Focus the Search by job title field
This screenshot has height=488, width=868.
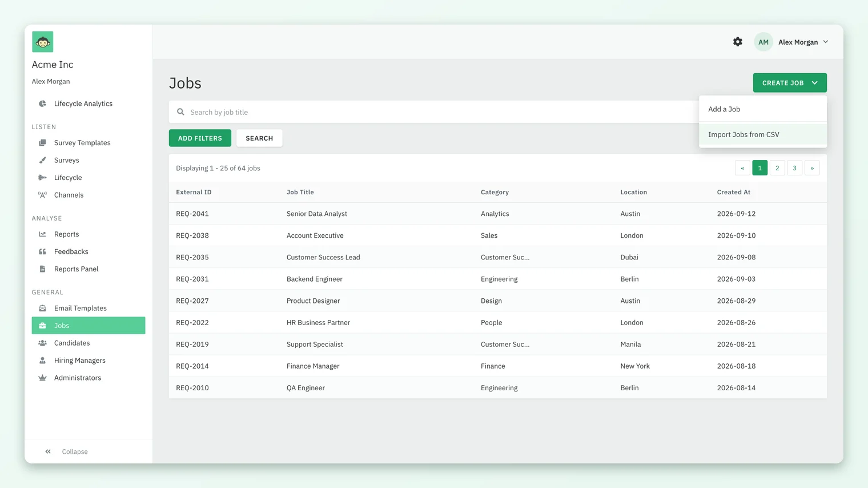(434, 112)
